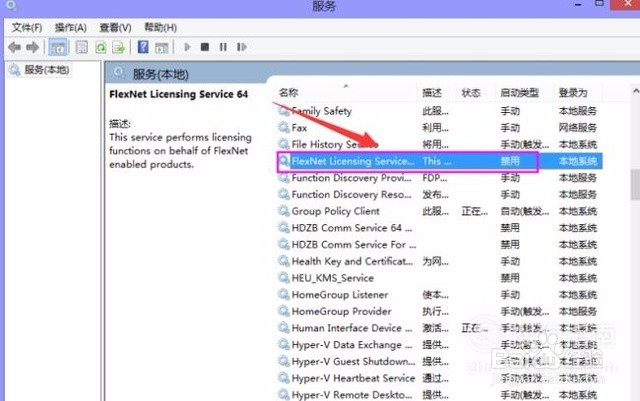This screenshot has height=401, width=640.
Task: Open the 查看(V) menu
Action: click(x=116, y=28)
